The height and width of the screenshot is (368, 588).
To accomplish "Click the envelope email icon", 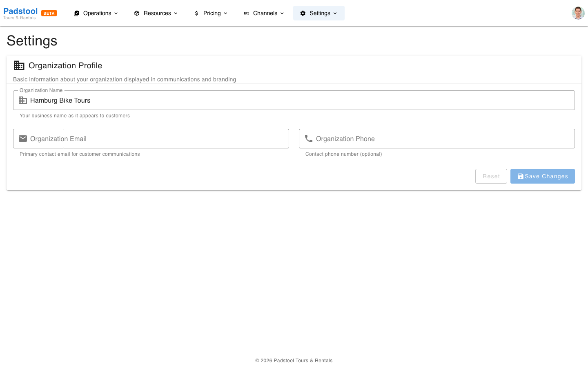I will click(23, 139).
